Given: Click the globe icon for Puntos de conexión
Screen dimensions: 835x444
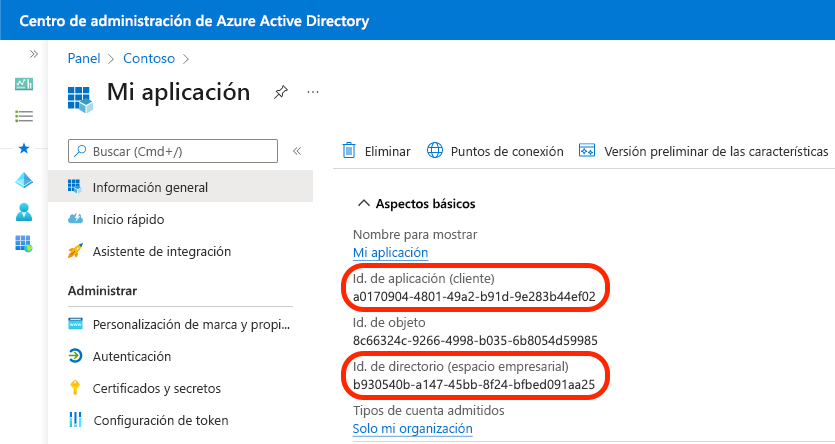Looking at the screenshot, I should pos(435,151).
